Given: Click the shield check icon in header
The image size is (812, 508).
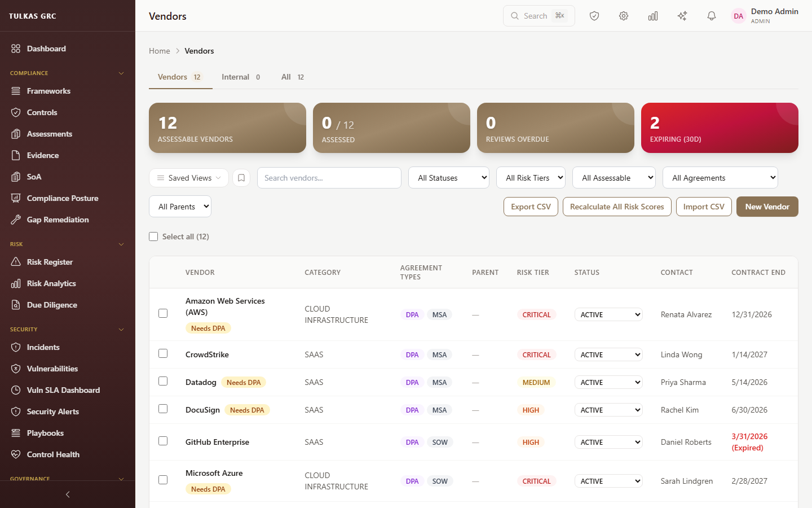Looking at the screenshot, I should pos(594,16).
